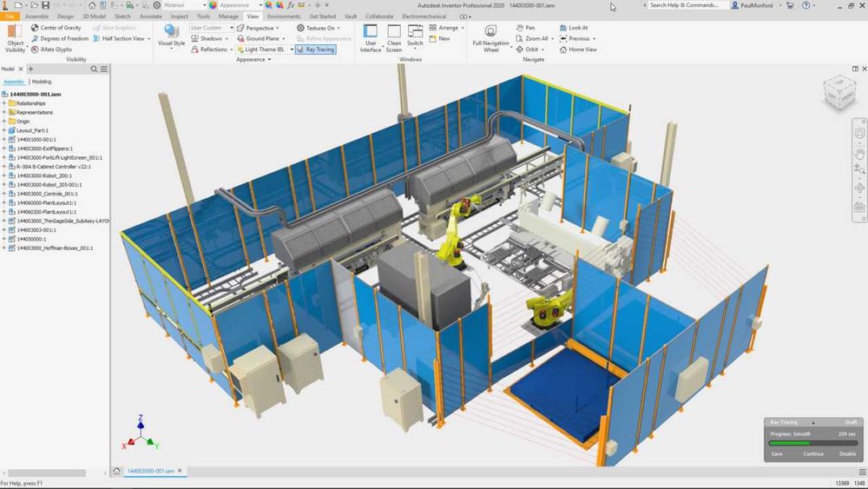Image resolution: width=868 pixels, height=489 pixels.
Task: Switch to the Collaborate ribbon tab
Action: 379,17
